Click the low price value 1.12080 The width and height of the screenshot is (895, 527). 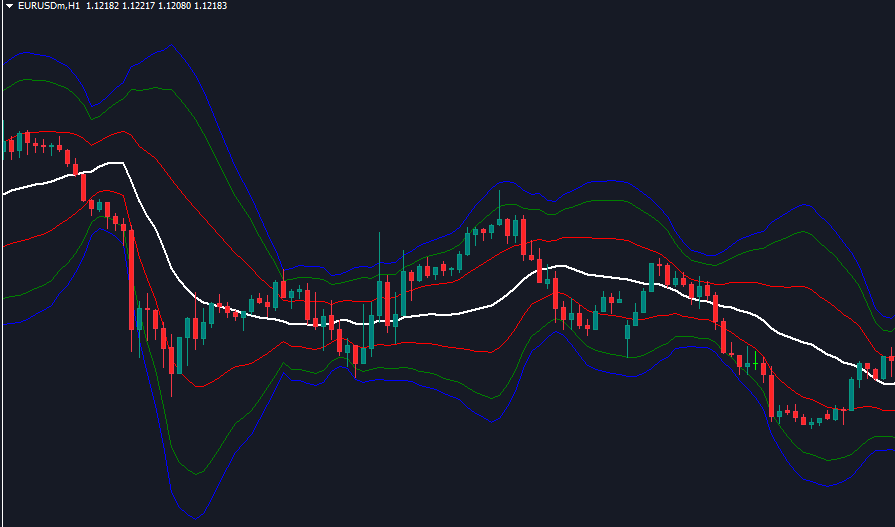tap(175, 6)
